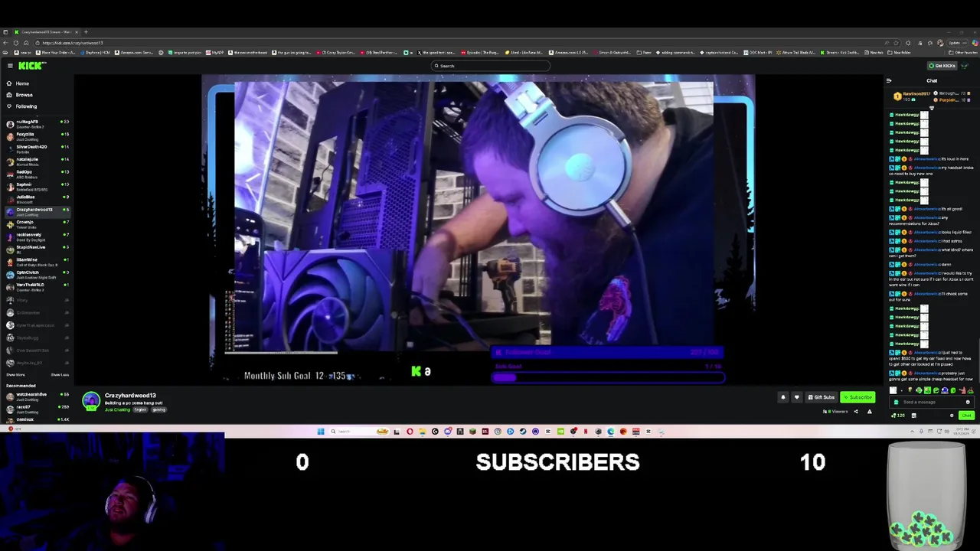Viewport: 980px width, 551px height.
Task: Click the Chat panel header
Action: [932, 80]
